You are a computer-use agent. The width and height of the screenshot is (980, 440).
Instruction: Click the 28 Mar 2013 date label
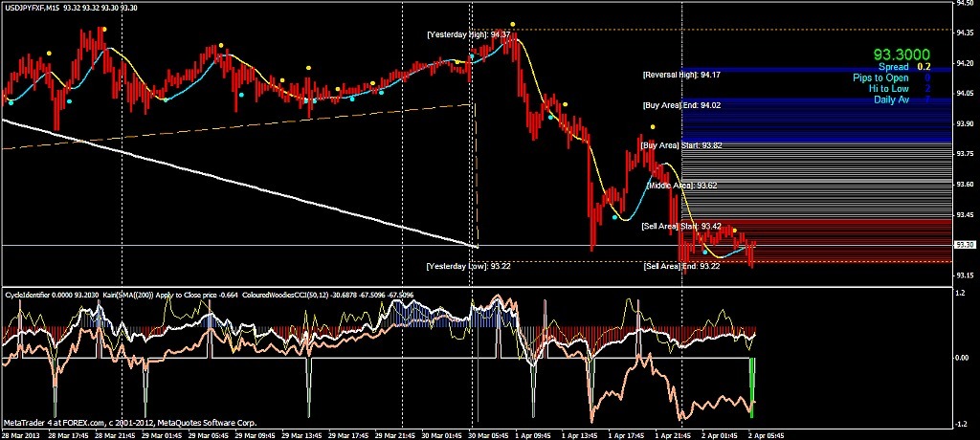19,435
